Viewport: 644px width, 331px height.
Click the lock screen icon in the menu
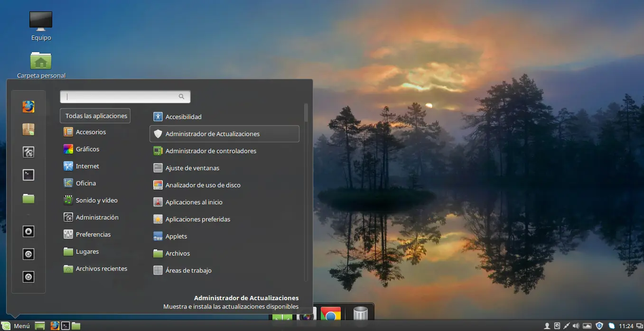click(28, 231)
